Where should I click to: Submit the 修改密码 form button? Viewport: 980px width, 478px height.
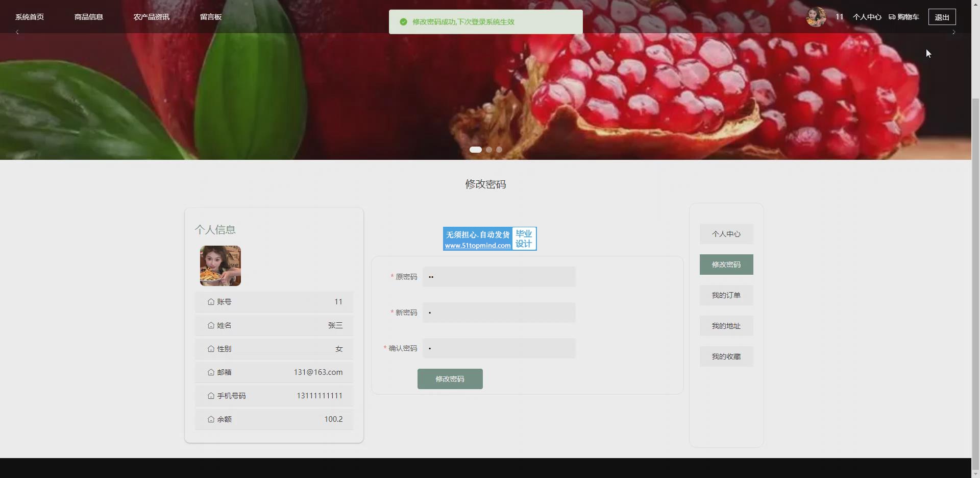[x=450, y=379]
